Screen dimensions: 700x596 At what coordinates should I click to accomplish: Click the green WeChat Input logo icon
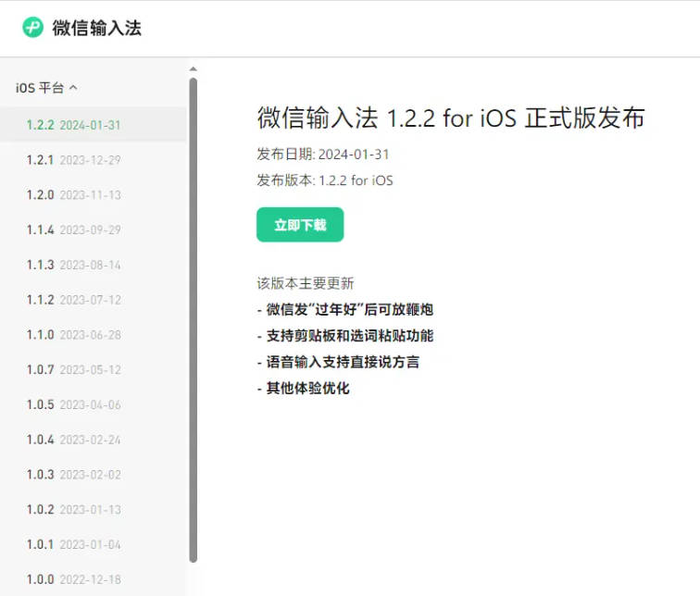[x=32, y=28]
